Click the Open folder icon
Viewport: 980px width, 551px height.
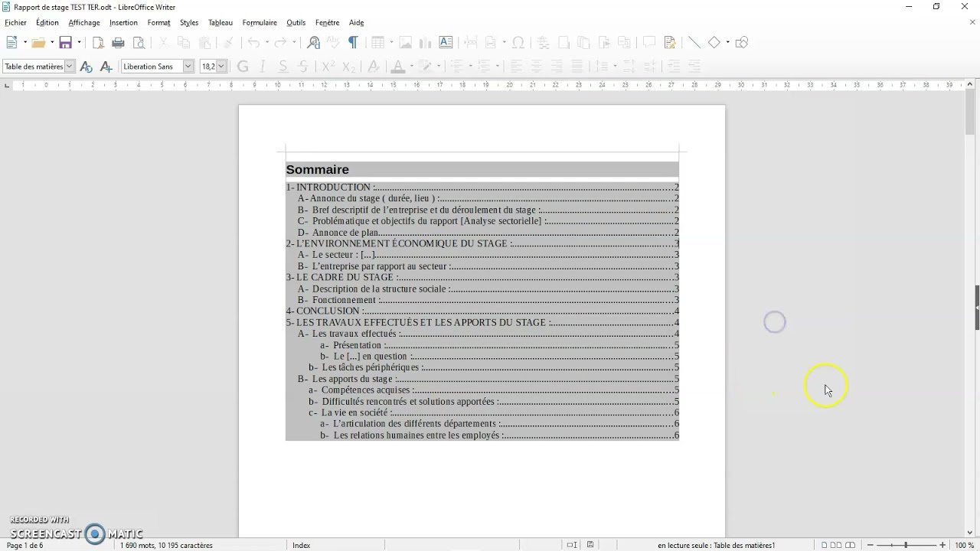coord(38,43)
